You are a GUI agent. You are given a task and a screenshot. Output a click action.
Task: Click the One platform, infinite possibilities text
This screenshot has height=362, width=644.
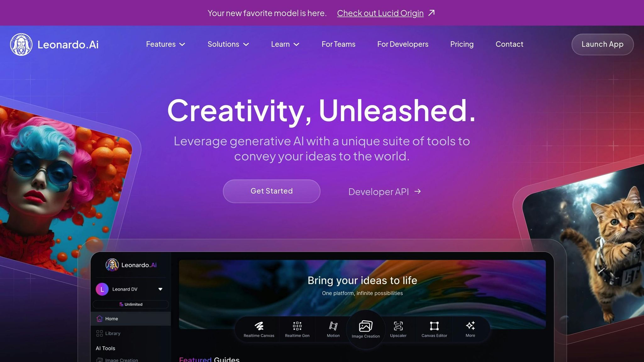point(362,293)
